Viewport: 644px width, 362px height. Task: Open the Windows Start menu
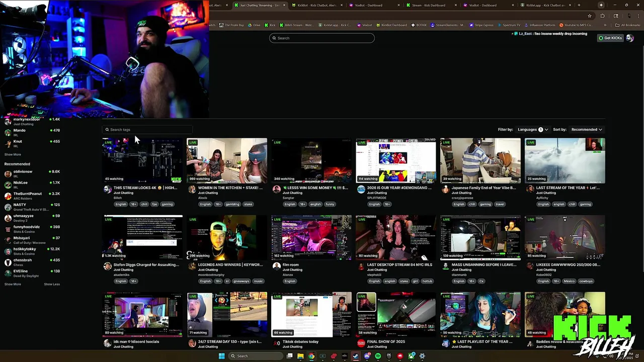pos(221,356)
